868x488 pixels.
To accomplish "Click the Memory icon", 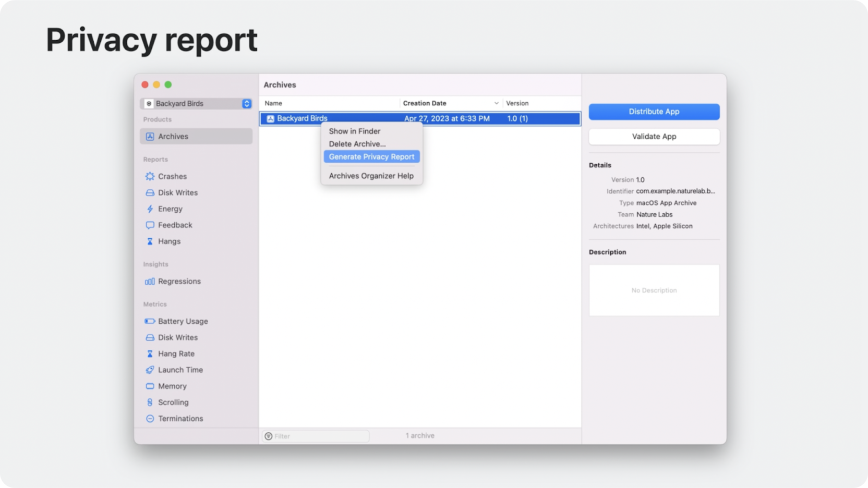I will point(150,386).
